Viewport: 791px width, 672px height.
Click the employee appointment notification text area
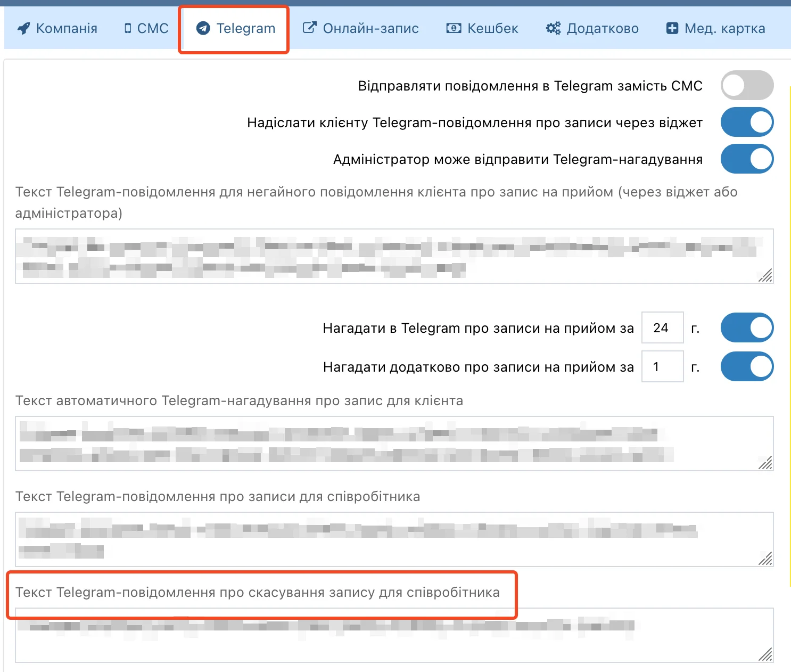(x=394, y=539)
